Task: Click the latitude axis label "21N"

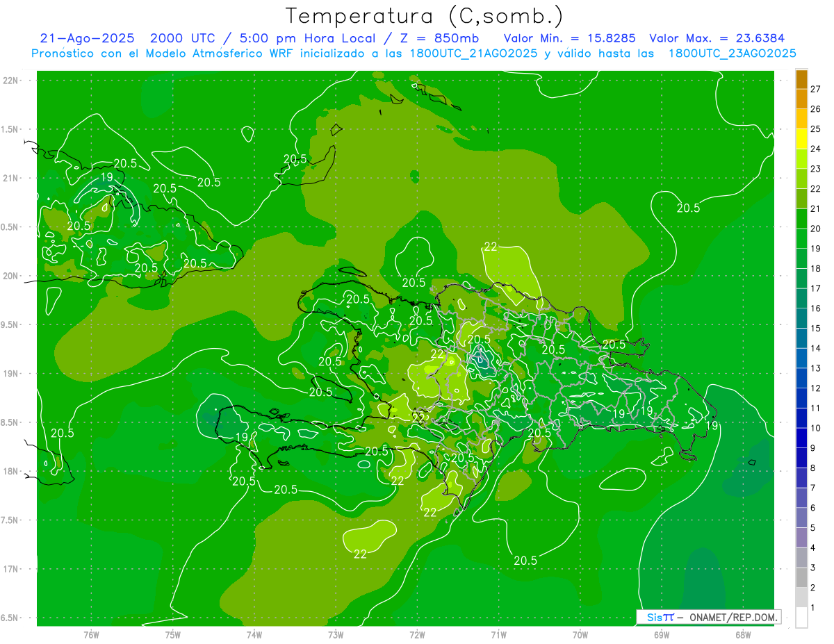Action: [x=11, y=178]
